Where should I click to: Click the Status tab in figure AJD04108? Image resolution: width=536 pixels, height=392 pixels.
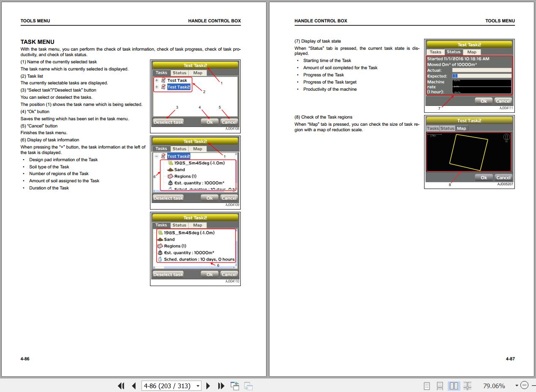pyautogui.click(x=179, y=73)
